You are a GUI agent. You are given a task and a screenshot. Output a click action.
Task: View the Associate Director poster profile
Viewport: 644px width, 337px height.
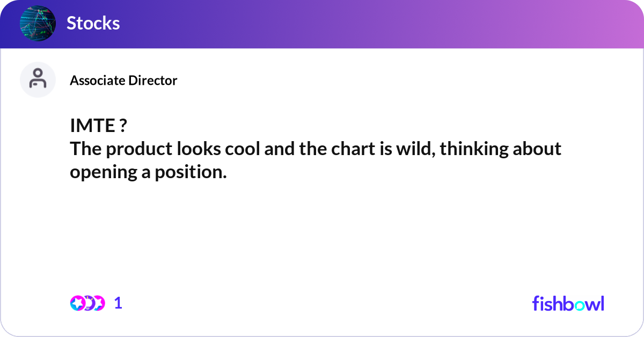pyautogui.click(x=123, y=80)
